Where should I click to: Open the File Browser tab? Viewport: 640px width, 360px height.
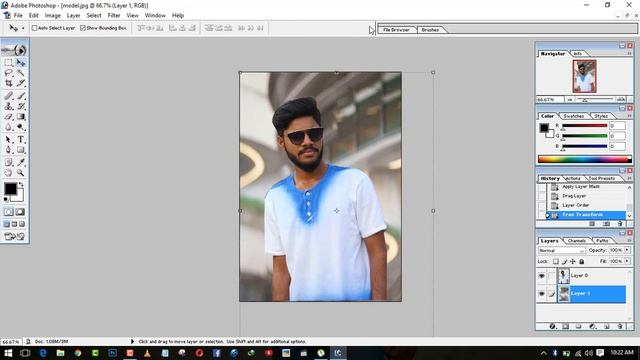396,30
